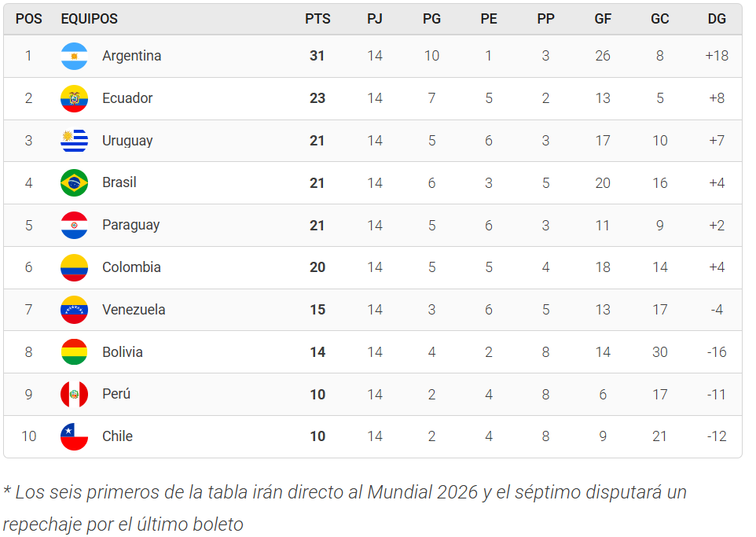This screenshot has width=756, height=537.
Task: Select the EQUIPOS column header
Action: point(90,19)
